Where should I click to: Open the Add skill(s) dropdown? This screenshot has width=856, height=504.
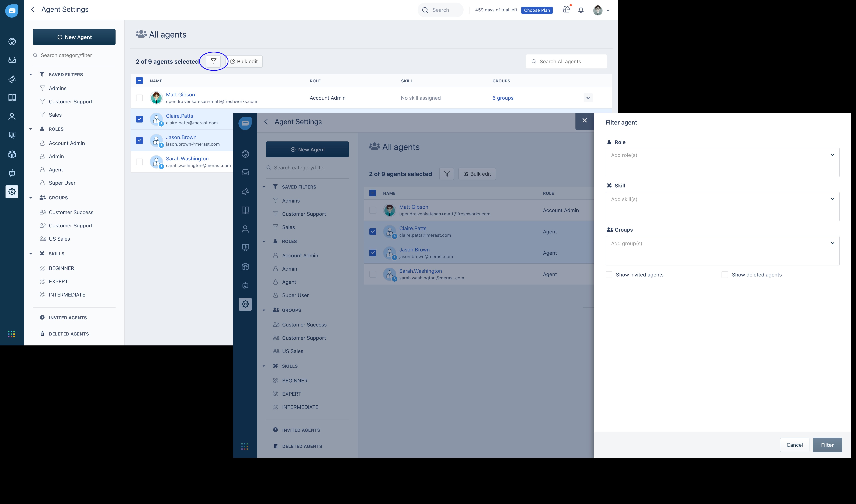pyautogui.click(x=722, y=207)
